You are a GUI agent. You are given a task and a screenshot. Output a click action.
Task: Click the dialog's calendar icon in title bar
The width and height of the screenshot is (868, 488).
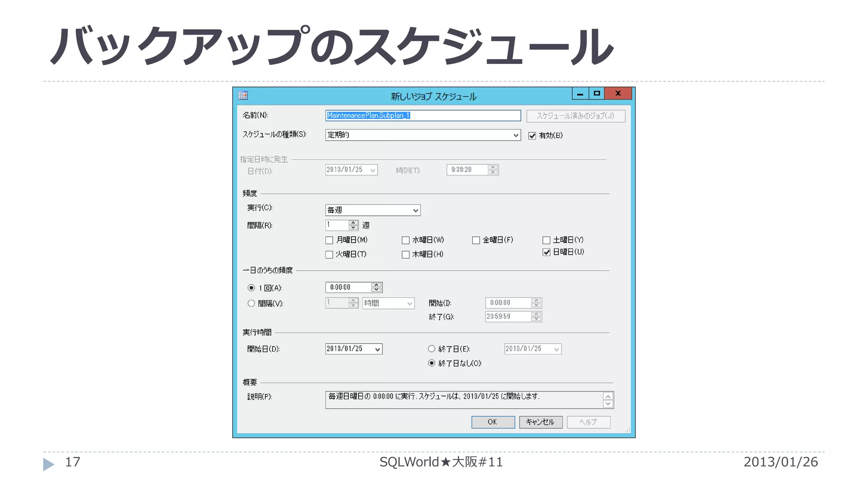(x=243, y=95)
